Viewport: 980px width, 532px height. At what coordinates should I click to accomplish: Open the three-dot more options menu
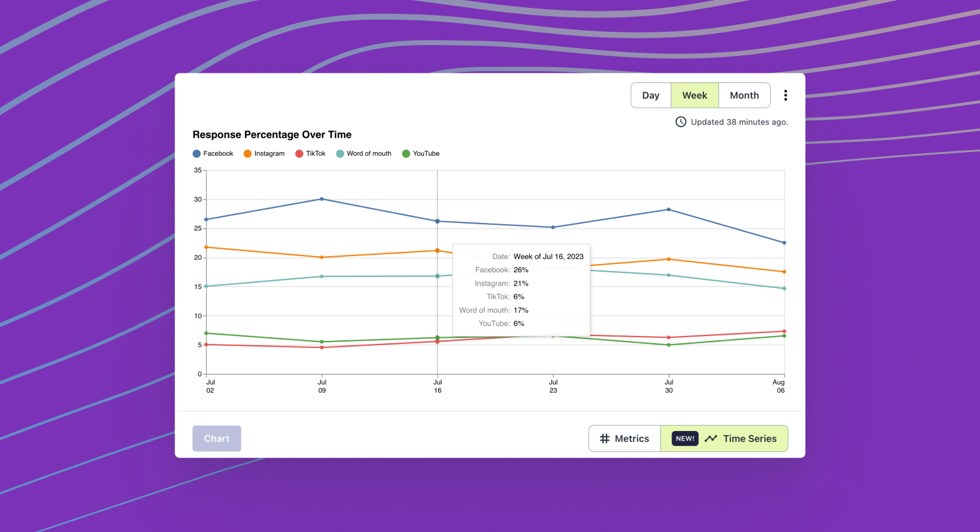[785, 96]
